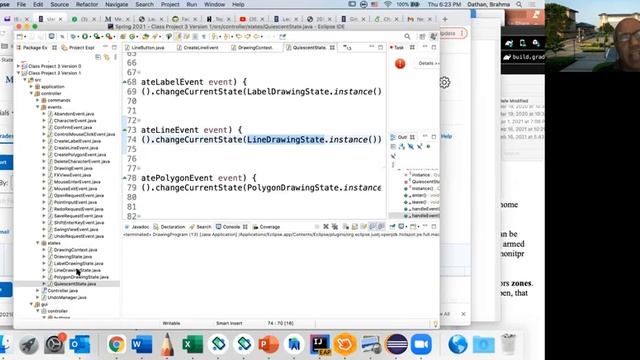Open Zoom from the Dock
The width and height of the screenshot is (640, 360).
421,344
